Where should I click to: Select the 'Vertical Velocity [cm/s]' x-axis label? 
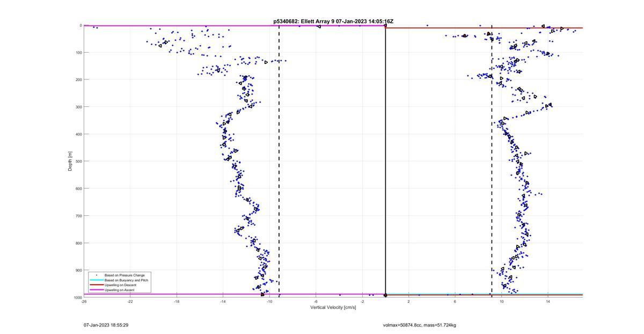click(333, 308)
